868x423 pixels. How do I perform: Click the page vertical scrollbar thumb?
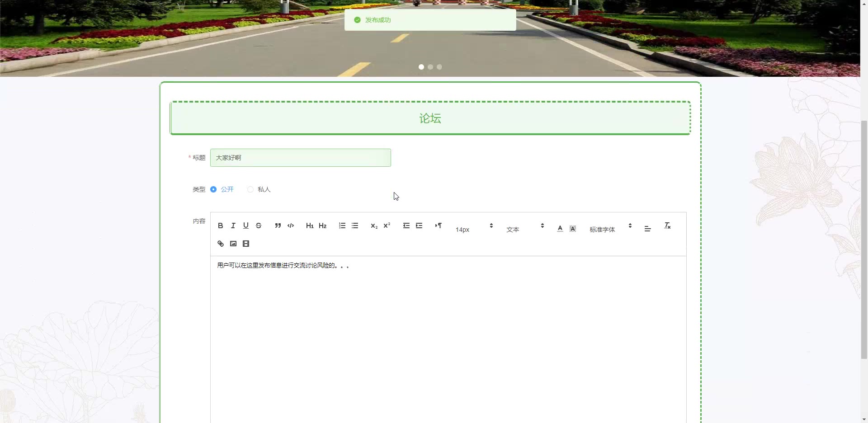[864, 240]
